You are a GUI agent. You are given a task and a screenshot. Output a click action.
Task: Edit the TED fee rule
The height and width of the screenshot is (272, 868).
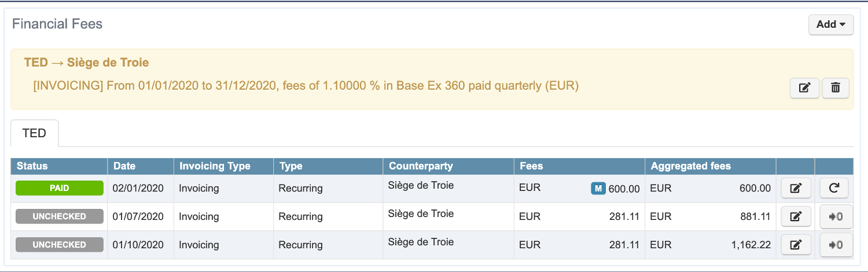(804, 88)
